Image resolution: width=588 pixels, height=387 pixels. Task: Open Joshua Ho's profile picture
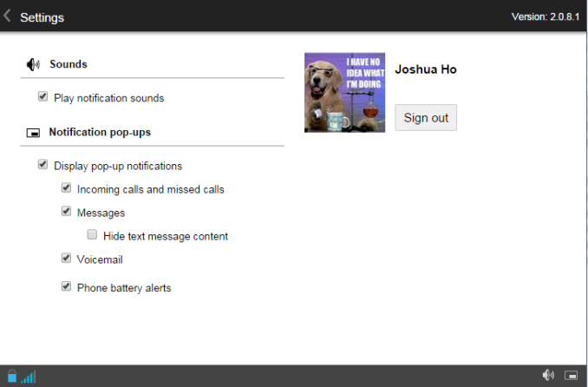coord(344,92)
